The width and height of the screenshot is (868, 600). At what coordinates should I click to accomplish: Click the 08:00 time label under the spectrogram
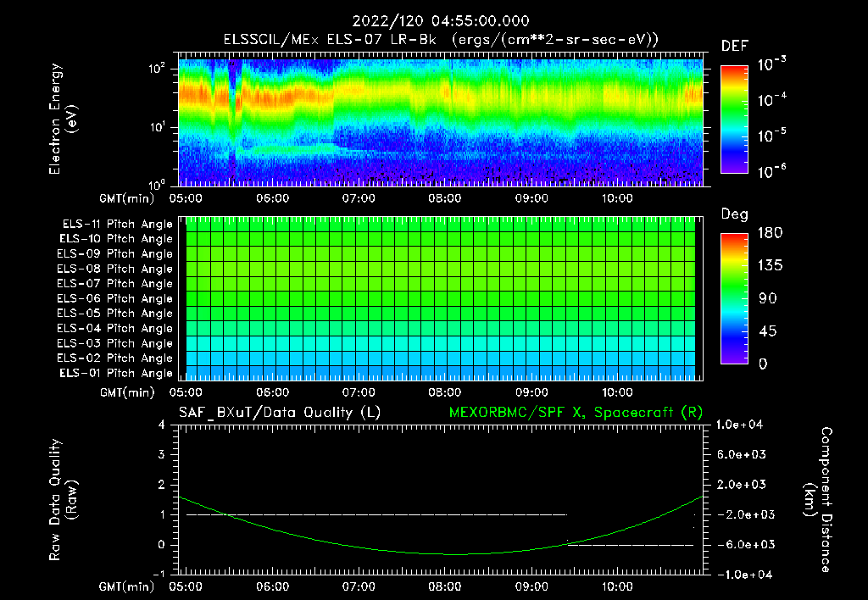444,198
